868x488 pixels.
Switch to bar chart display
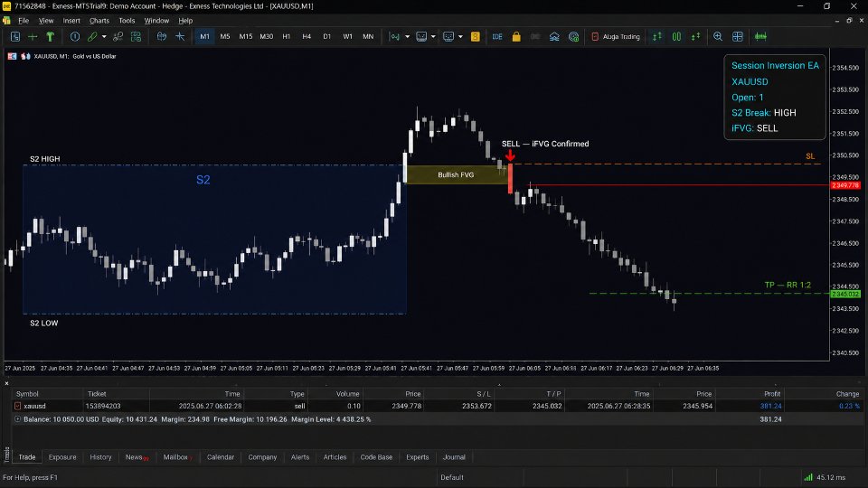coord(657,36)
